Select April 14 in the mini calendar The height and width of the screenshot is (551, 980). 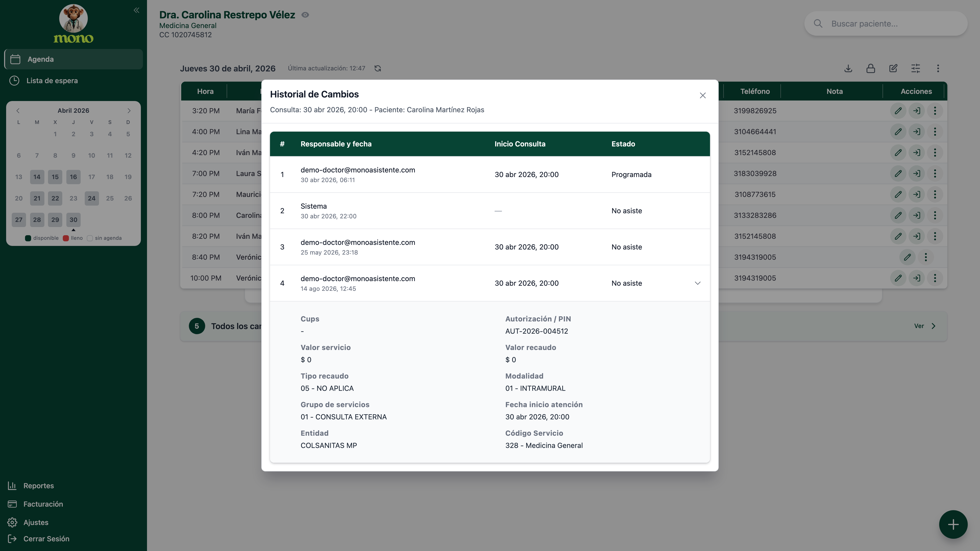point(37,177)
